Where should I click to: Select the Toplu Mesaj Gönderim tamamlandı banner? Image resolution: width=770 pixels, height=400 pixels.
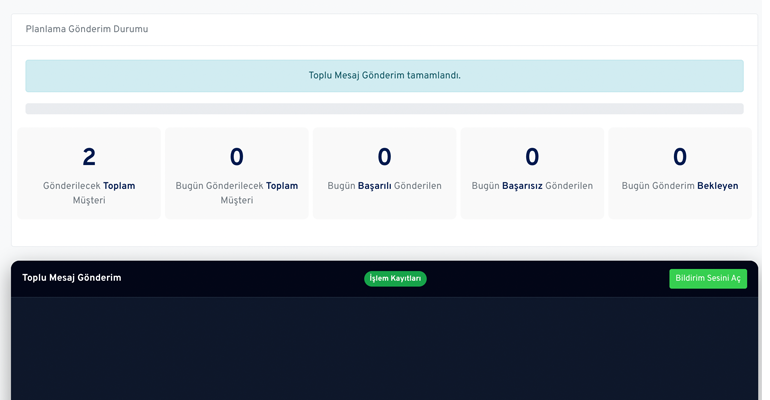click(384, 75)
